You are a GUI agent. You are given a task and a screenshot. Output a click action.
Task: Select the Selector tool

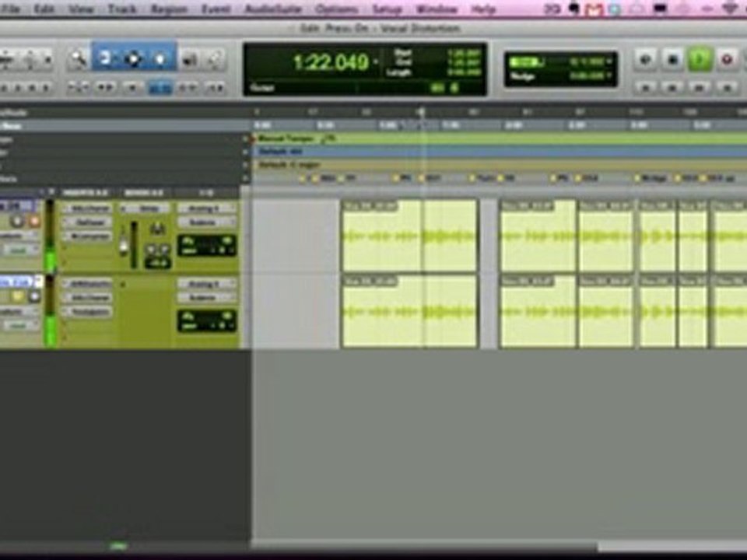pos(133,58)
